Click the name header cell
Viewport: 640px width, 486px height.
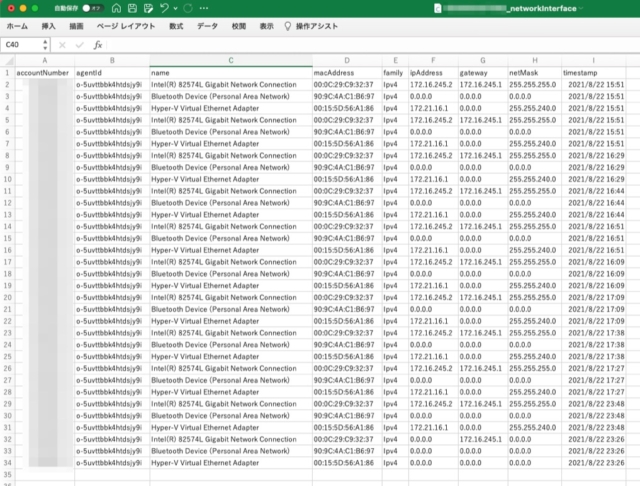[231, 73]
